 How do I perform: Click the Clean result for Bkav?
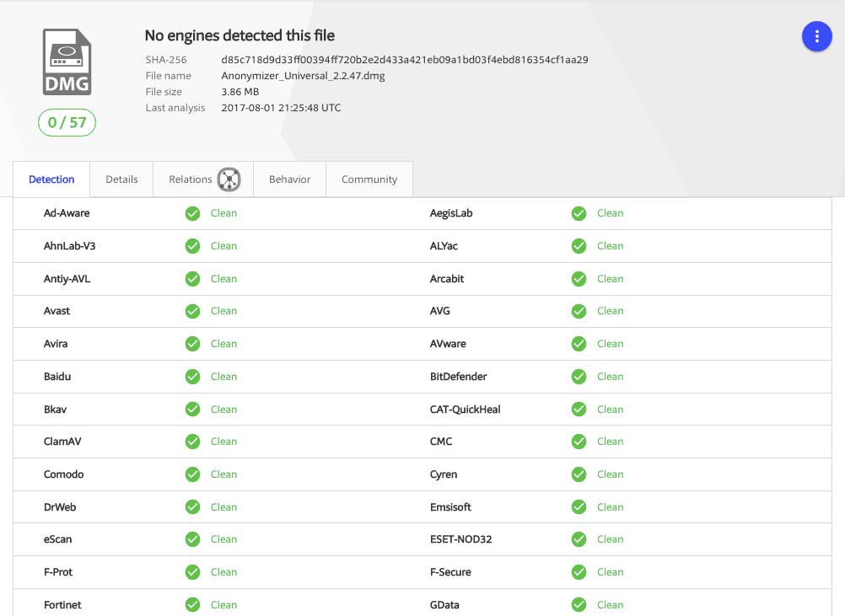tap(223, 410)
